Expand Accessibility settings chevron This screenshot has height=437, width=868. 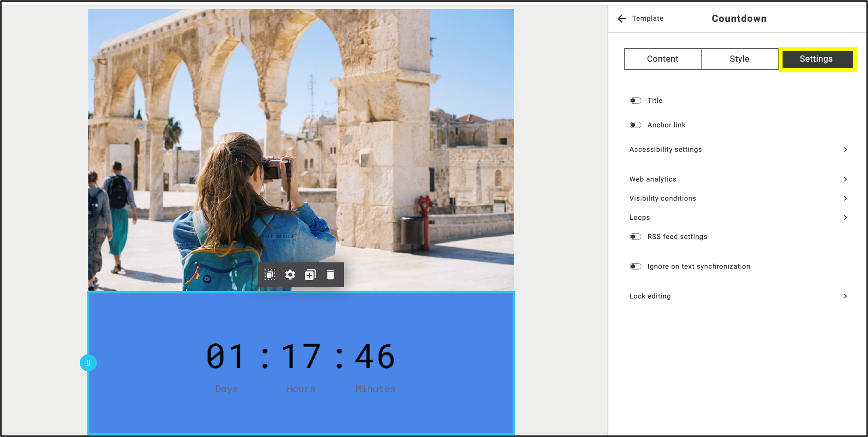coord(845,150)
